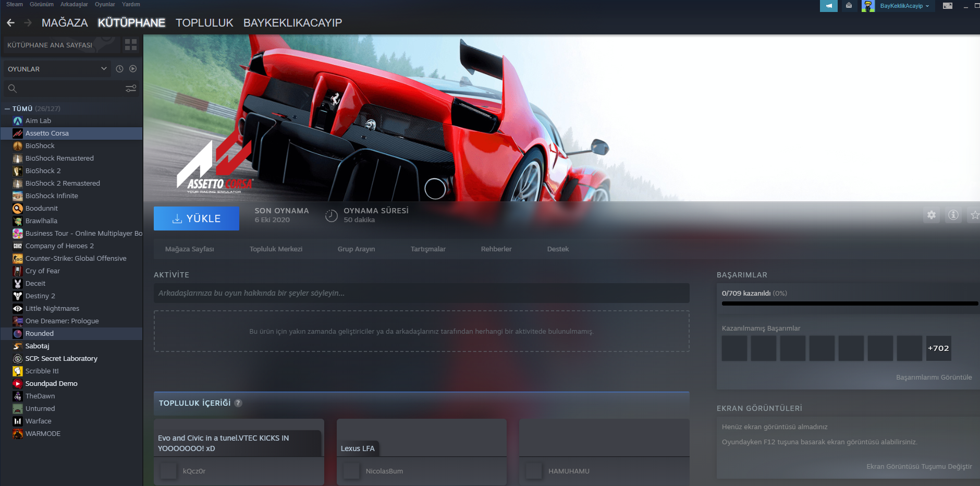
Task: Open the Mağaza Sayfası link
Action: (190, 249)
